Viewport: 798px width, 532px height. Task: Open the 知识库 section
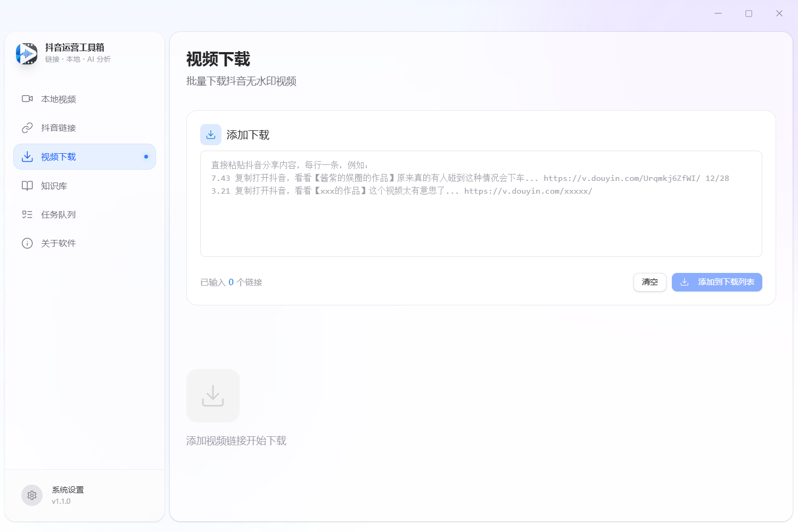(54, 186)
